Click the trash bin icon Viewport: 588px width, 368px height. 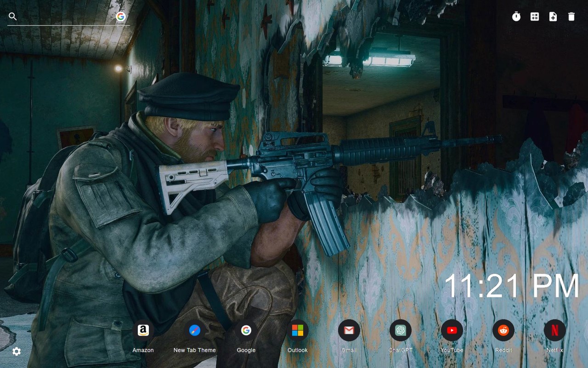571,17
